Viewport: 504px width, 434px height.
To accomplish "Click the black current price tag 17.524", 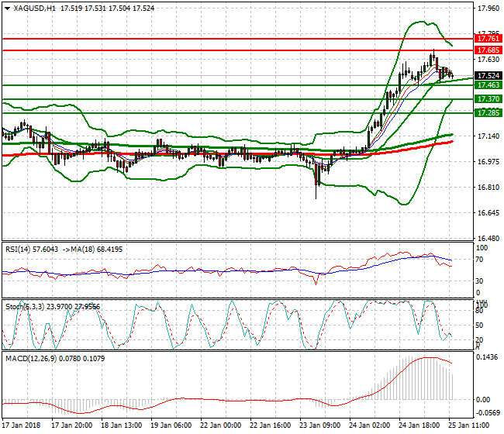I will click(x=488, y=75).
